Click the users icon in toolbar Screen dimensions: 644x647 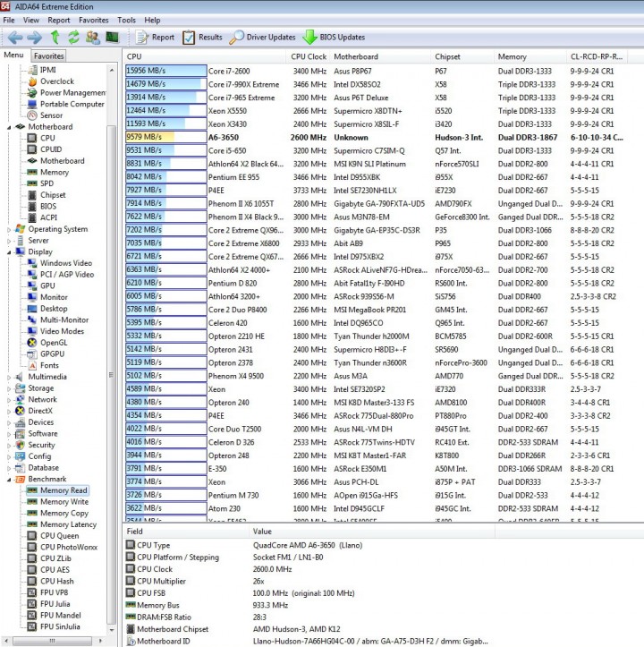click(x=93, y=38)
